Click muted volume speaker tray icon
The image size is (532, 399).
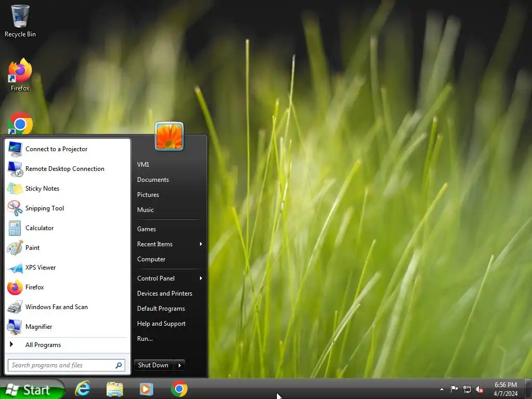(x=480, y=389)
